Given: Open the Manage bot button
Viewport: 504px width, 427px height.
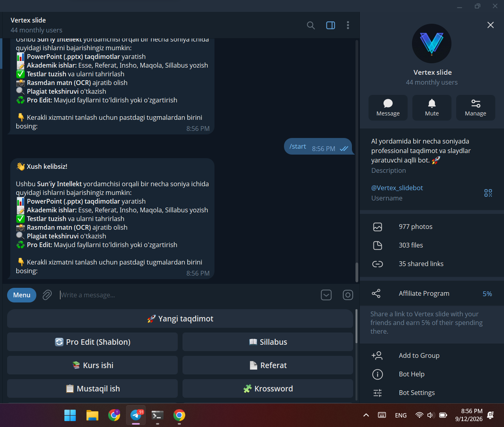Looking at the screenshot, I should [x=476, y=108].
